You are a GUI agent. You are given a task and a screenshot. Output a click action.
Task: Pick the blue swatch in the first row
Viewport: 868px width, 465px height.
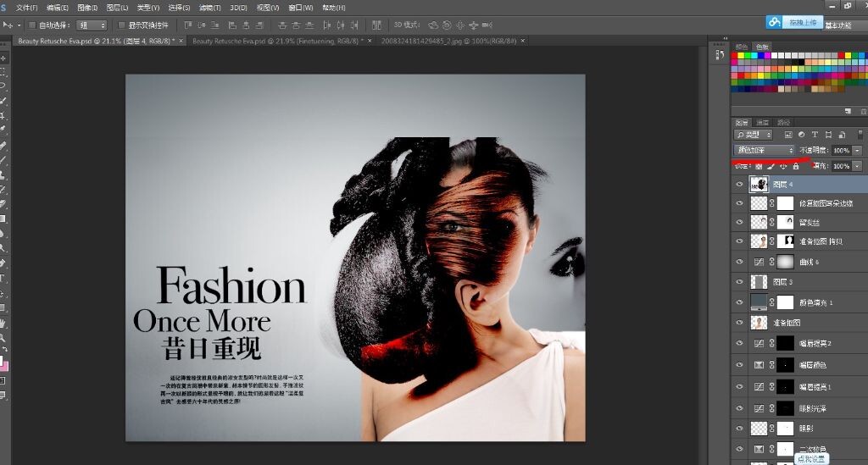[x=761, y=55]
